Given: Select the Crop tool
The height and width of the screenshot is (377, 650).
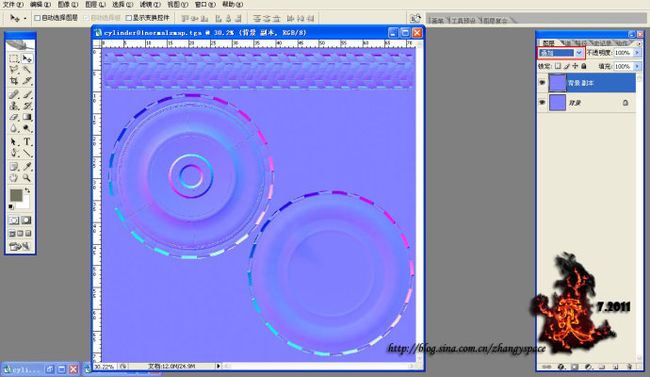Looking at the screenshot, I should coord(14,81).
